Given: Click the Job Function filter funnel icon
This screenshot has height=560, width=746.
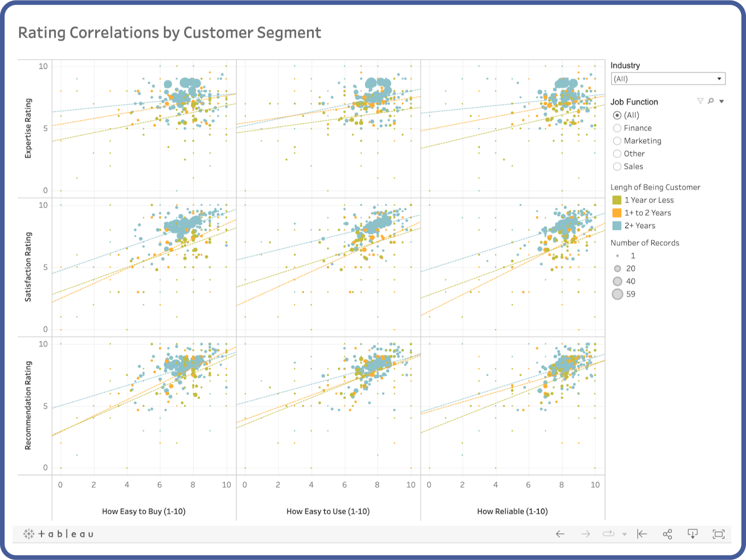Looking at the screenshot, I should (x=700, y=101).
